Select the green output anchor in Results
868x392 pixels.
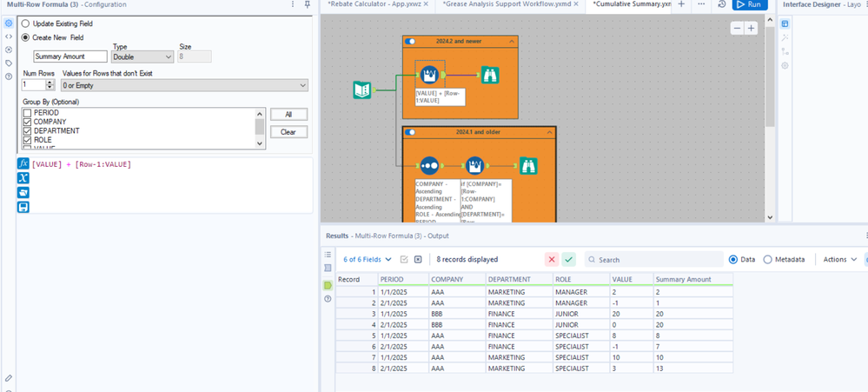click(328, 285)
